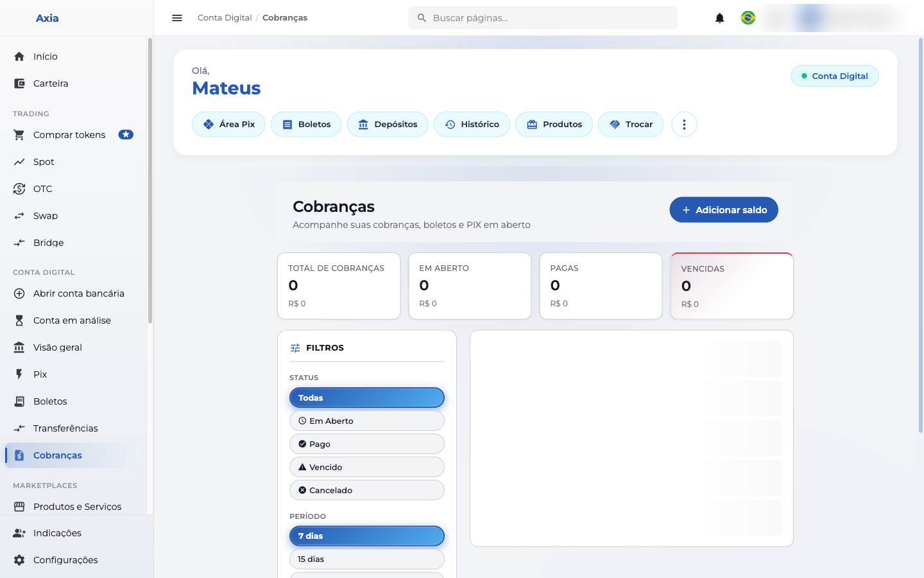Screen dimensions: 924x578
Task: Click the Transferências arrows icon
Action: coord(19,428)
